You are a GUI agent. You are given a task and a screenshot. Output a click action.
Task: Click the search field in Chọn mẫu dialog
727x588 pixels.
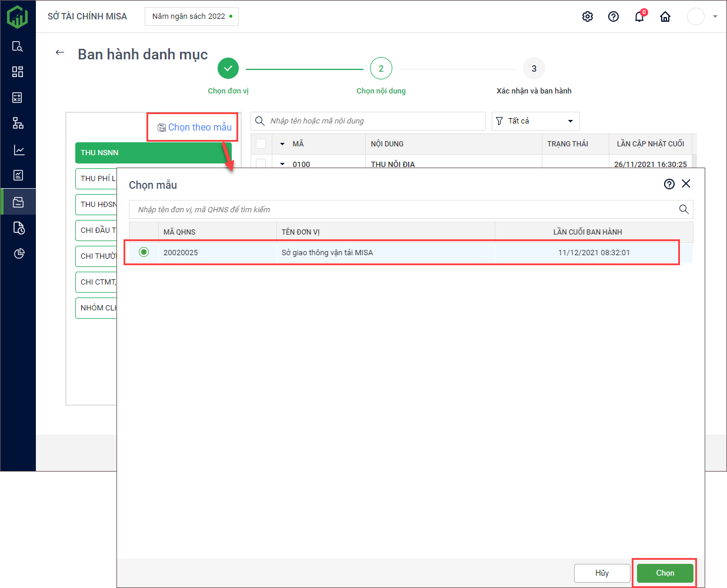coord(403,209)
